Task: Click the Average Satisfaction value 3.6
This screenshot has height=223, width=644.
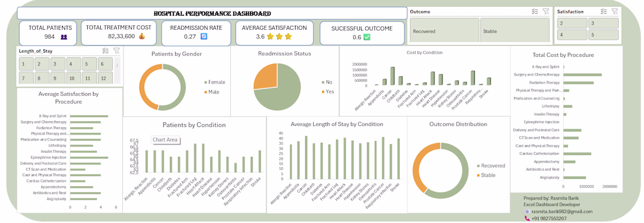Action: point(260,36)
